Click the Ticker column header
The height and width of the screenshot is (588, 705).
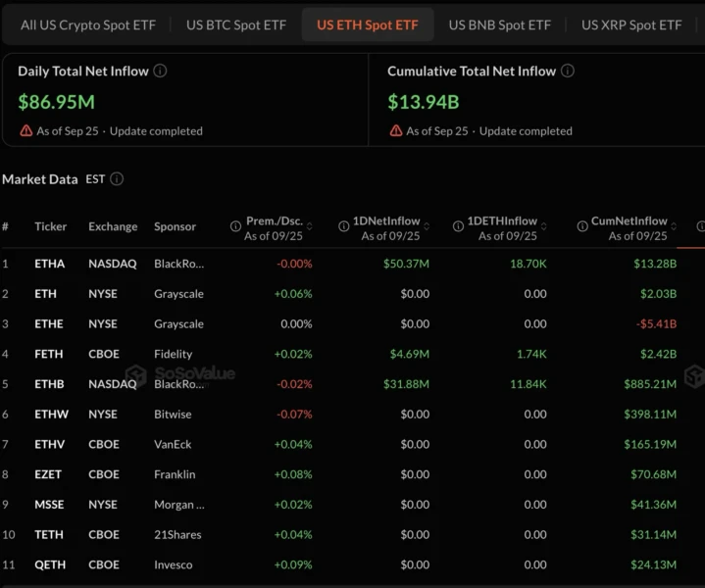pyautogui.click(x=50, y=226)
